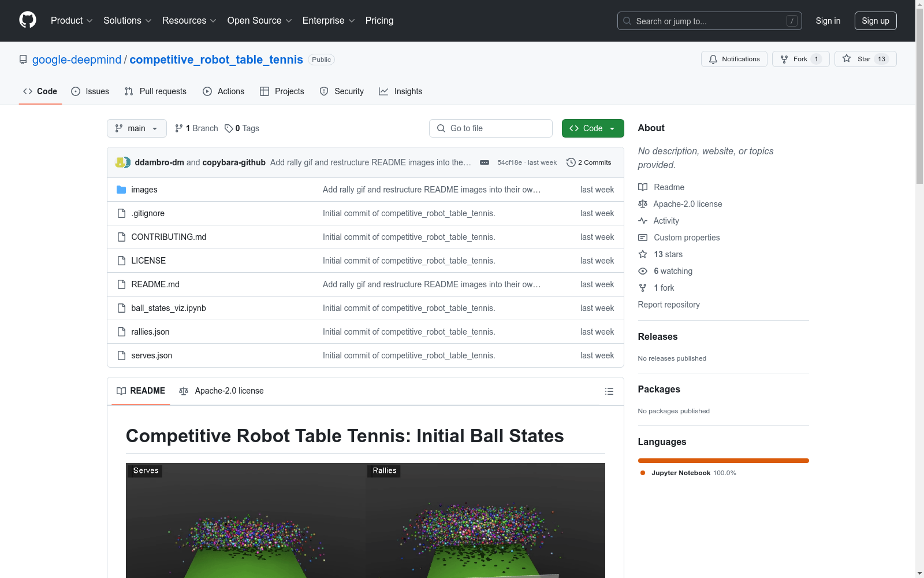
Task: Open the README outline list icon
Action: [609, 391]
